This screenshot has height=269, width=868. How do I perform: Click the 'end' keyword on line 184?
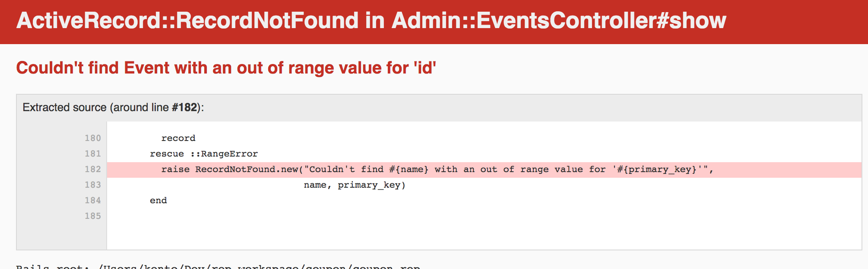pos(158,200)
